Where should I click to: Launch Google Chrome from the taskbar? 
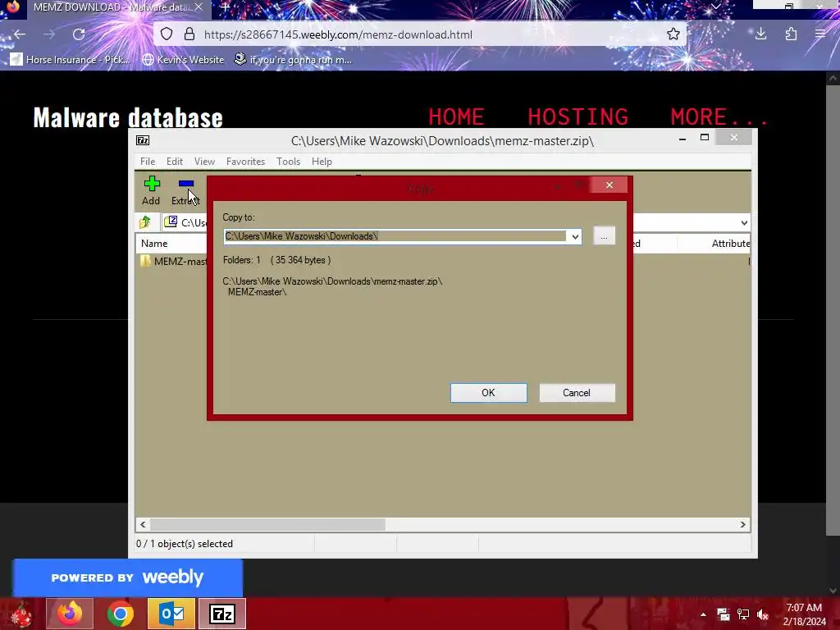[x=120, y=614]
